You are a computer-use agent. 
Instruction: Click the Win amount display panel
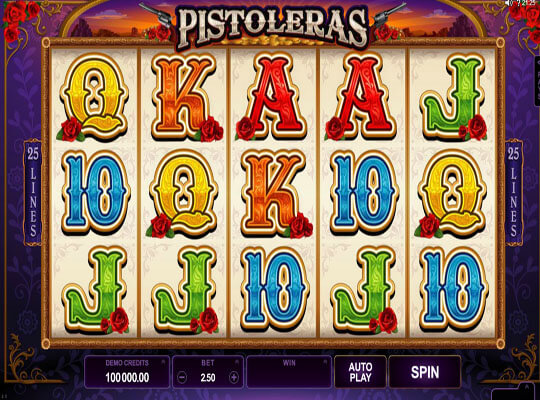pos(289,372)
